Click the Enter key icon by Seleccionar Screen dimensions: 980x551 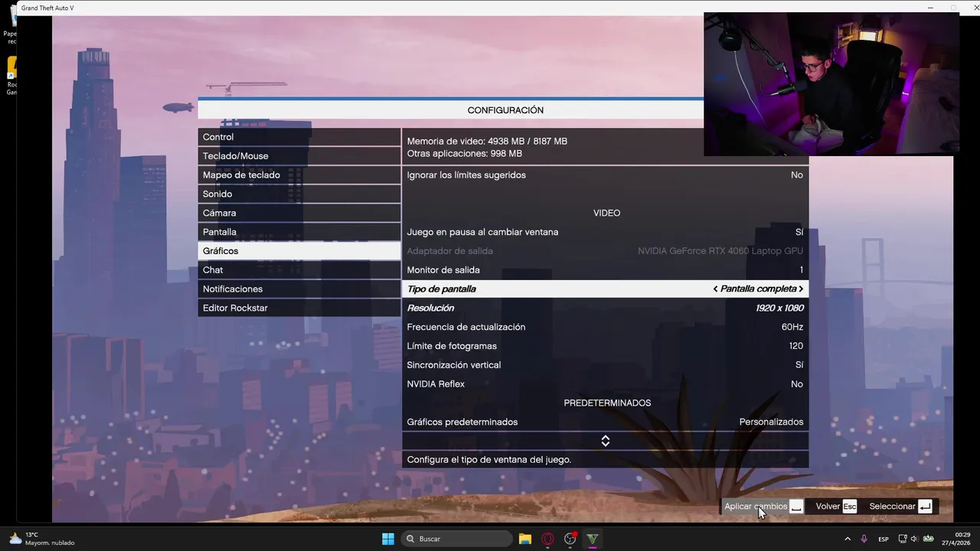[925, 507]
